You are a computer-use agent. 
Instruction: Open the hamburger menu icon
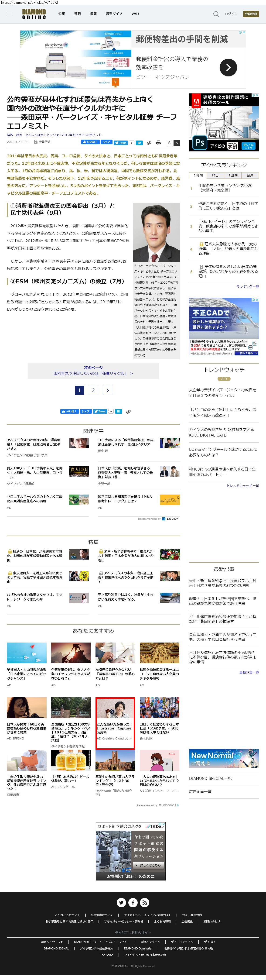coord(10,14)
